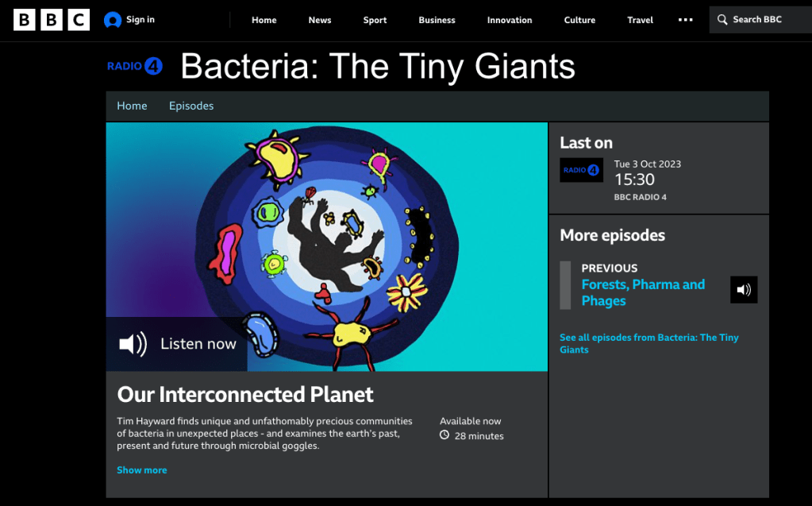
Task: Open the more menu three-dots icon
Action: click(685, 20)
